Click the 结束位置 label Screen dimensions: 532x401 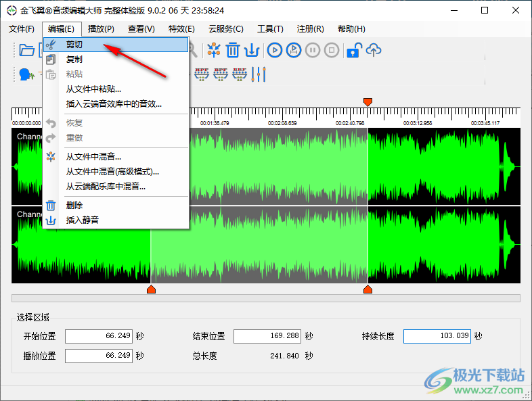[x=208, y=336]
